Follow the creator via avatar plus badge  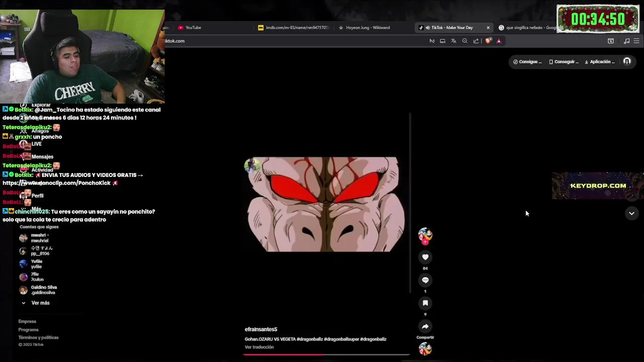tap(425, 242)
